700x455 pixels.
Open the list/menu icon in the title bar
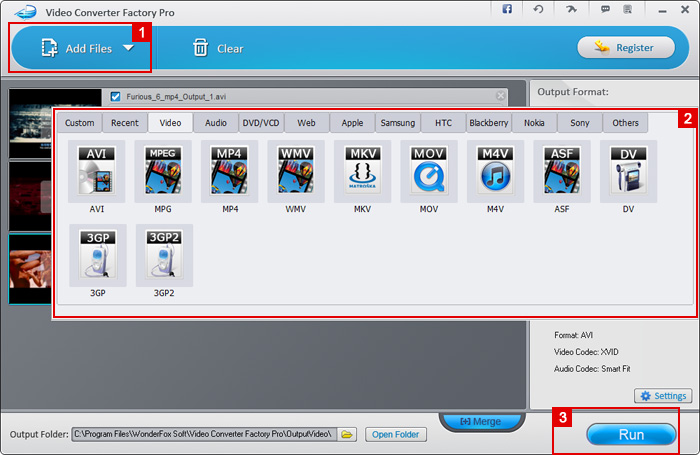click(628, 9)
